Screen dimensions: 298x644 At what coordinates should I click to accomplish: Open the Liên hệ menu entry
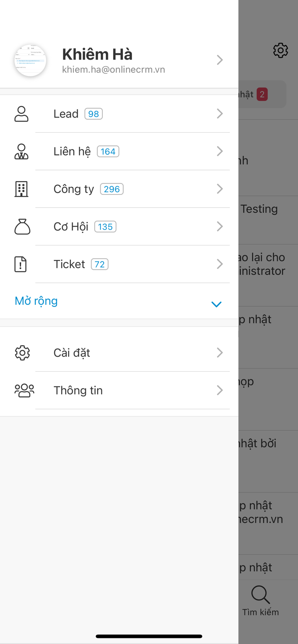click(x=70, y=151)
